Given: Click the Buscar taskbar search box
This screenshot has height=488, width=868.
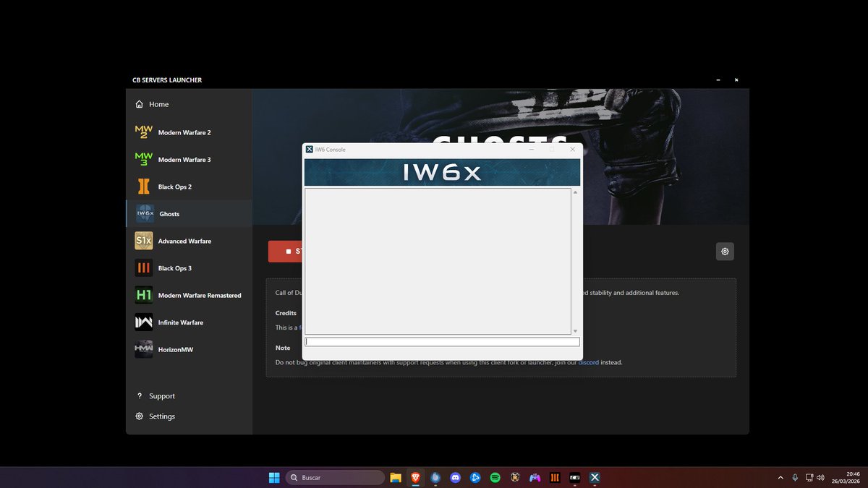Looking at the screenshot, I should [x=335, y=478].
